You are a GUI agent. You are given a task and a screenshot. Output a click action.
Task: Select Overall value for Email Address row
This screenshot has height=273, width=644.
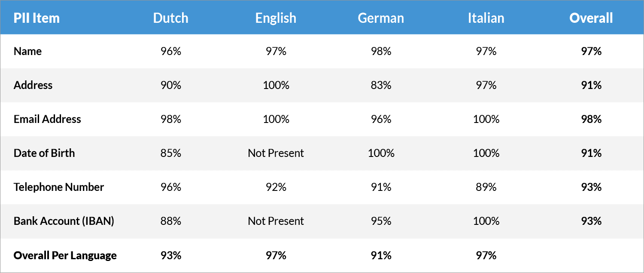click(x=591, y=119)
